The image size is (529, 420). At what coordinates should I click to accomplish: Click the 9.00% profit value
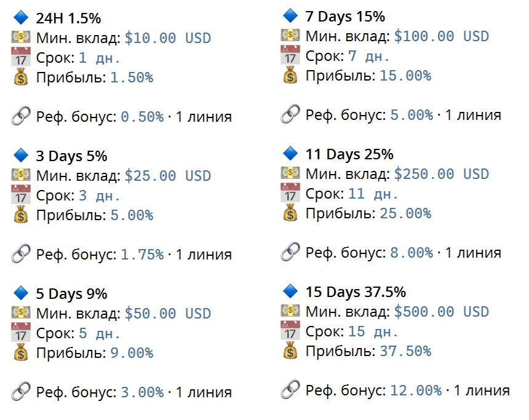point(132,353)
